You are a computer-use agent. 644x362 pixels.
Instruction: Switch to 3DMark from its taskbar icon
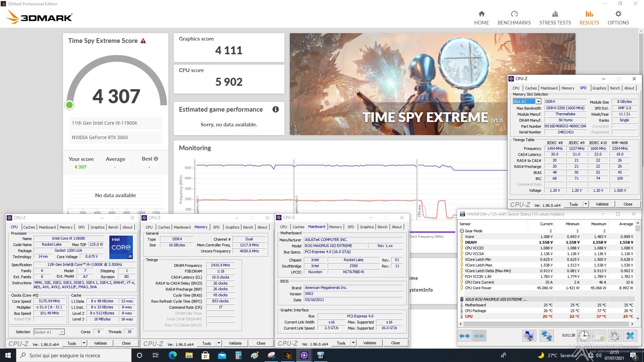[x=287, y=355]
